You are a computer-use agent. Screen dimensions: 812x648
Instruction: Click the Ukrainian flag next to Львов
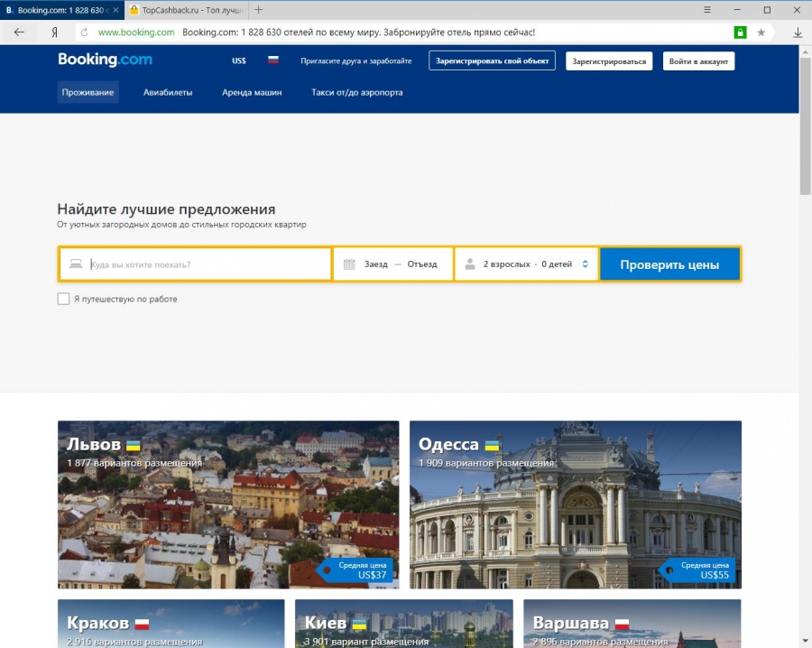click(x=134, y=445)
